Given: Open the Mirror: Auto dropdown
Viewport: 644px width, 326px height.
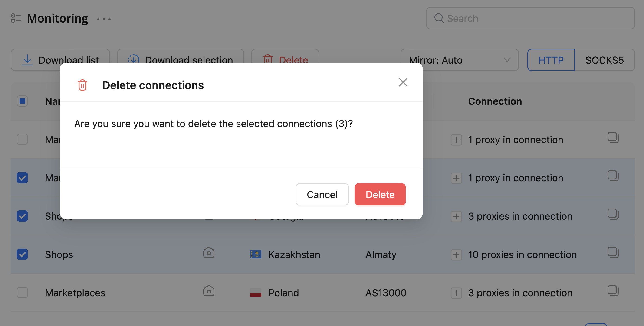Looking at the screenshot, I should click(459, 60).
